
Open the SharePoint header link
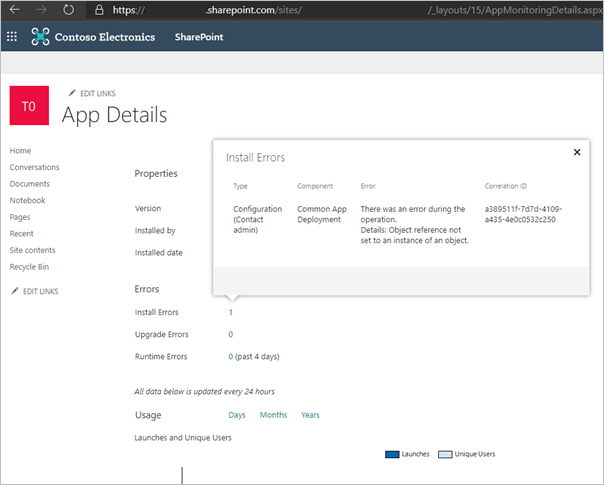click(199, 37)
